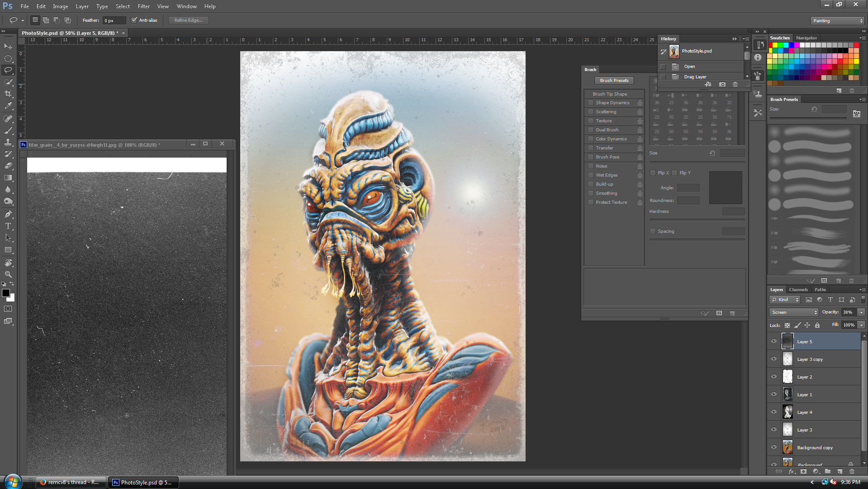This screenshot has width=868, height=489.
Task: Click the Refine Edge button
Action: tap(188, 20)
